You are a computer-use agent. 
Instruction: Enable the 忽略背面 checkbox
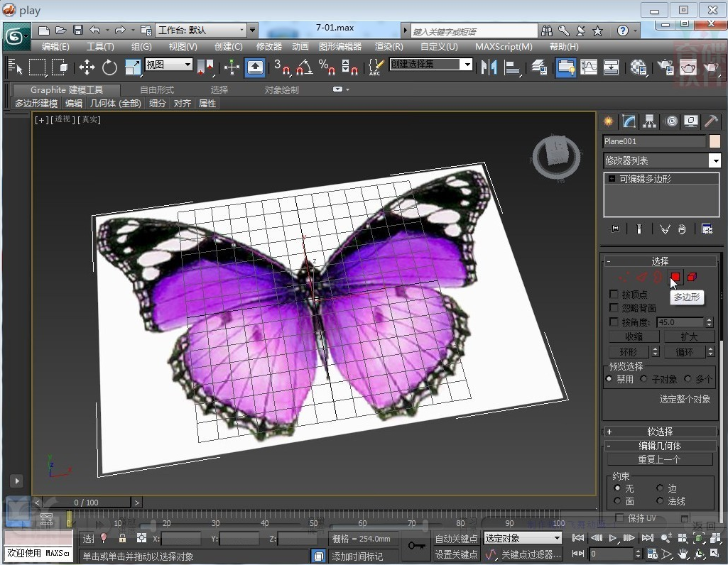pyautogui.click(x=614, y=307)
